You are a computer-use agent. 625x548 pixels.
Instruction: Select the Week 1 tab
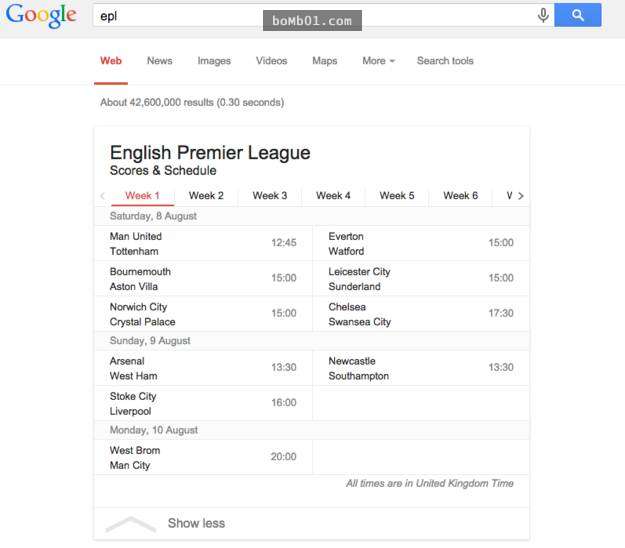pyautogui.click(x=142, y=196)
